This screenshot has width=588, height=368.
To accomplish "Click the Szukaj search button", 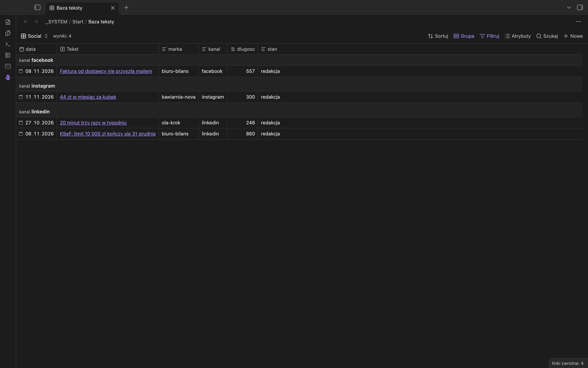I will [547, 36].
